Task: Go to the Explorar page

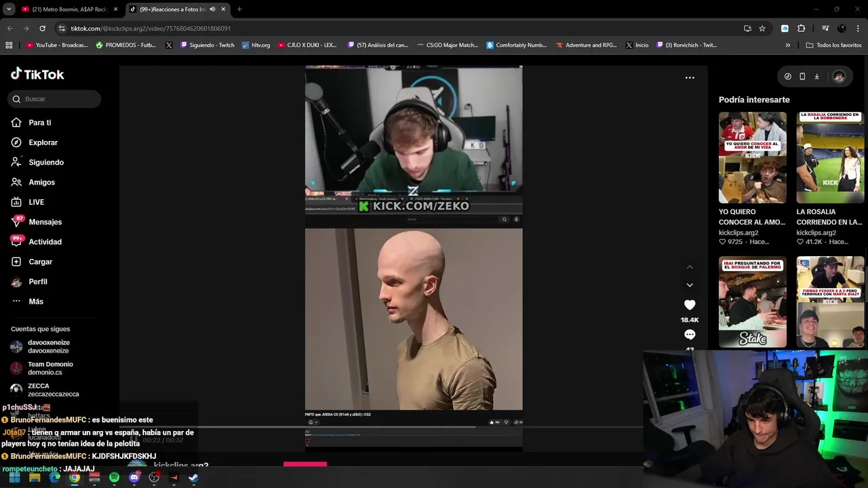Action: [x=35, y=142]
